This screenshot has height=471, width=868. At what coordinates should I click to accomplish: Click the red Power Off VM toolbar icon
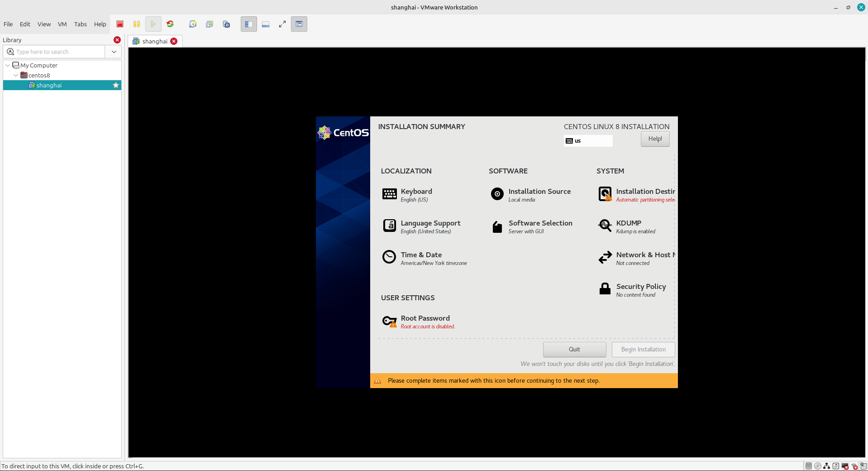(120, 24)
